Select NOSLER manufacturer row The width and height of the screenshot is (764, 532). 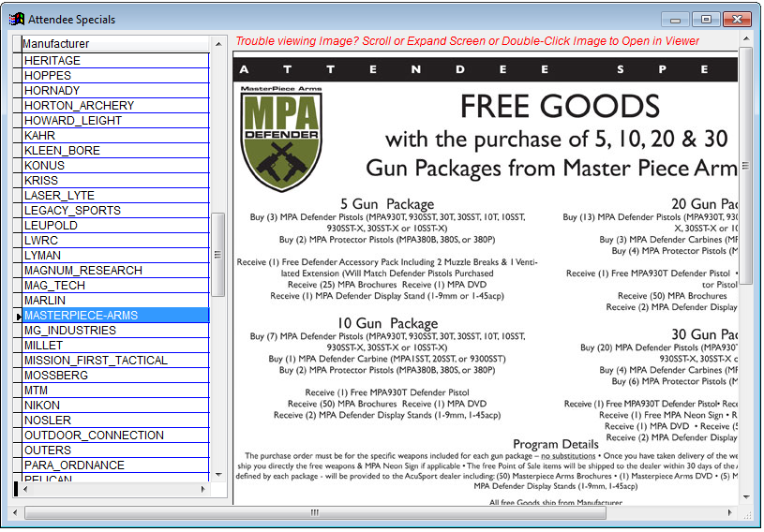click(x=116, y=420)
